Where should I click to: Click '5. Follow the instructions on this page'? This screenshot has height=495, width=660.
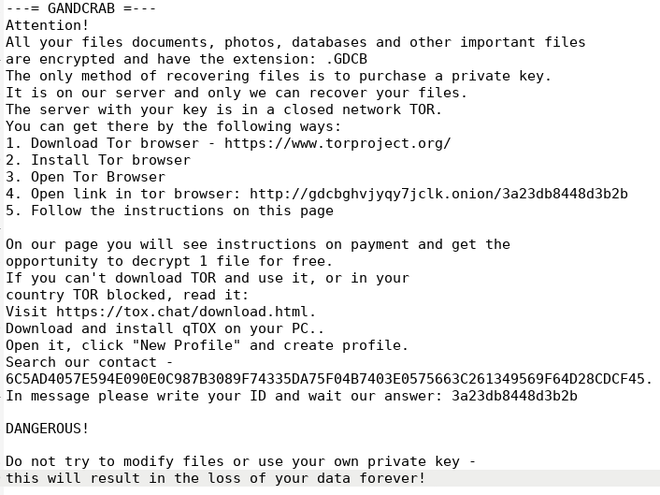[x=170, y=211]
